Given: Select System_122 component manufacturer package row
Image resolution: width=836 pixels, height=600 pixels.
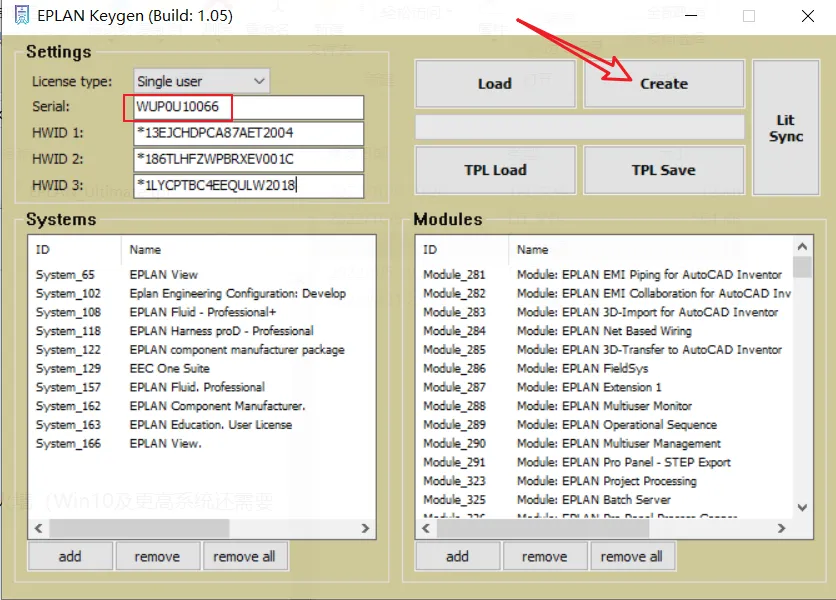Looking at the screenshot, I should point(202,350).
